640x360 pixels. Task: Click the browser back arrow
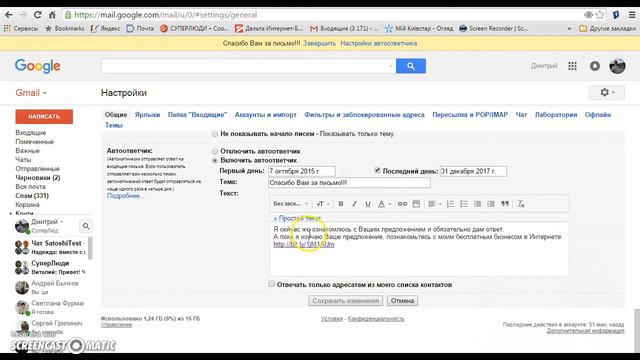click(9, 15)
